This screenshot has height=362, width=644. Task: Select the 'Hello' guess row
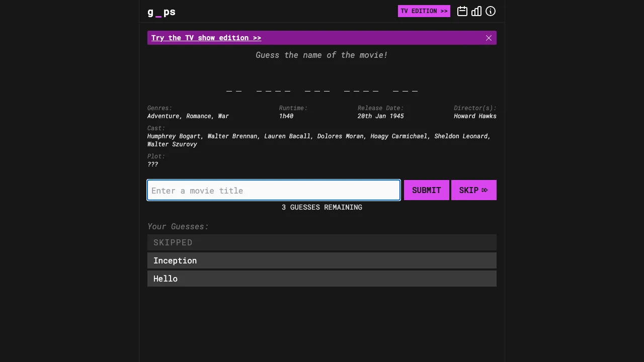322,279
